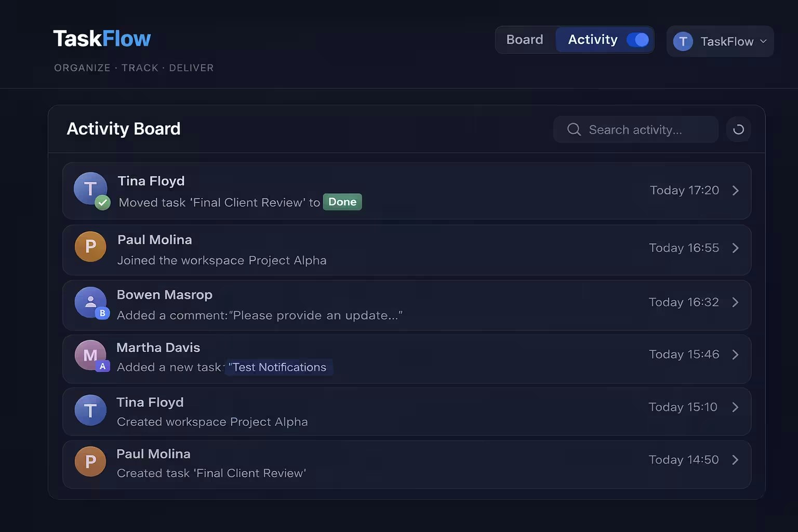This screenshot has height=532, width=798.
Task: Select Bowen Masrop's avatar icon
Action: [x=90, y=302]
